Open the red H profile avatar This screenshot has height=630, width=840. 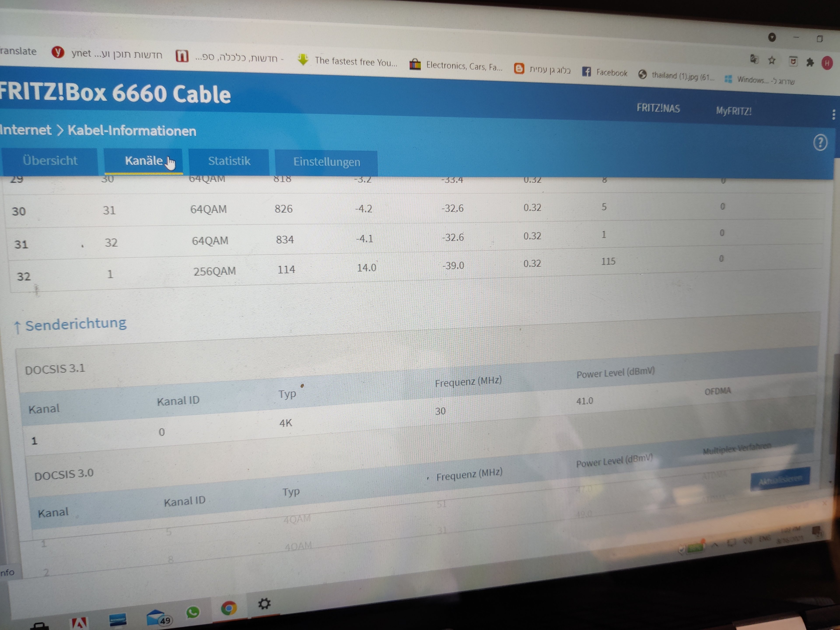(827, 63)
